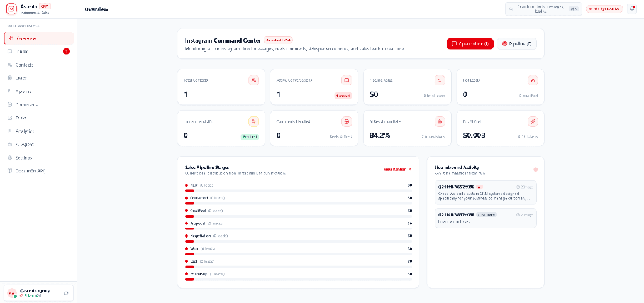The height and width of the screenshot is (303, 644).
Task: Click the refresh icon beside the agency profile
Action: click(x=66, y=293)
